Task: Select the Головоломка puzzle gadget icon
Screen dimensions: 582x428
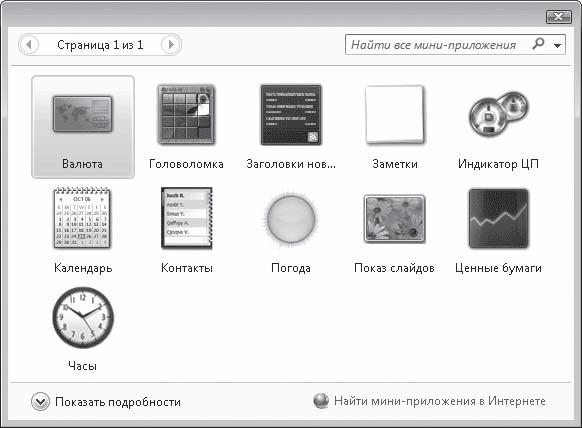Action: click(186, 114)
